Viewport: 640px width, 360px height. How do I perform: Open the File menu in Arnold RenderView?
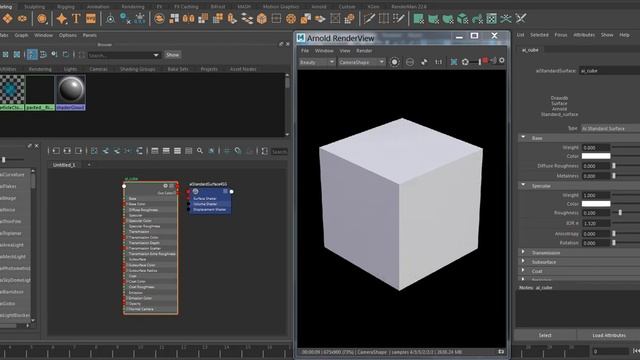click(305, 51)
